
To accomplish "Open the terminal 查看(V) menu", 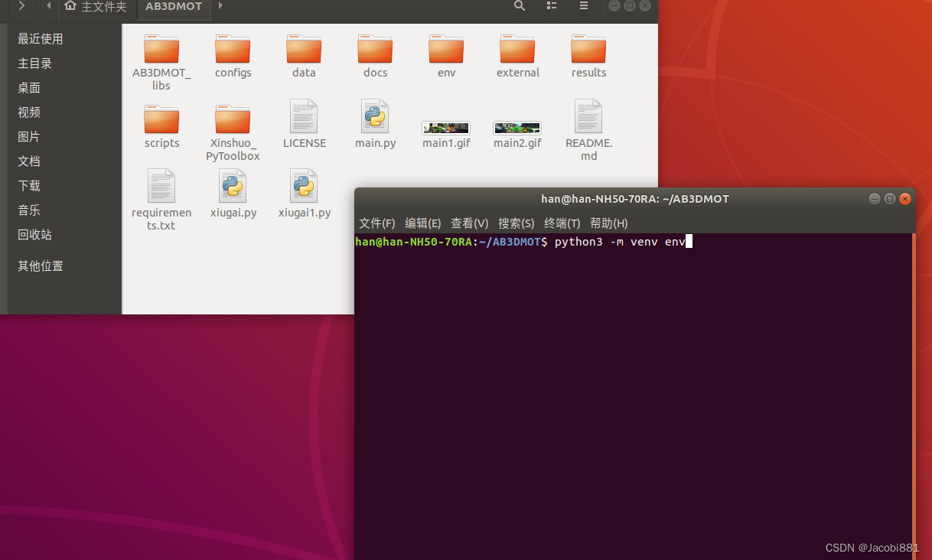I will tap(470, 223).
